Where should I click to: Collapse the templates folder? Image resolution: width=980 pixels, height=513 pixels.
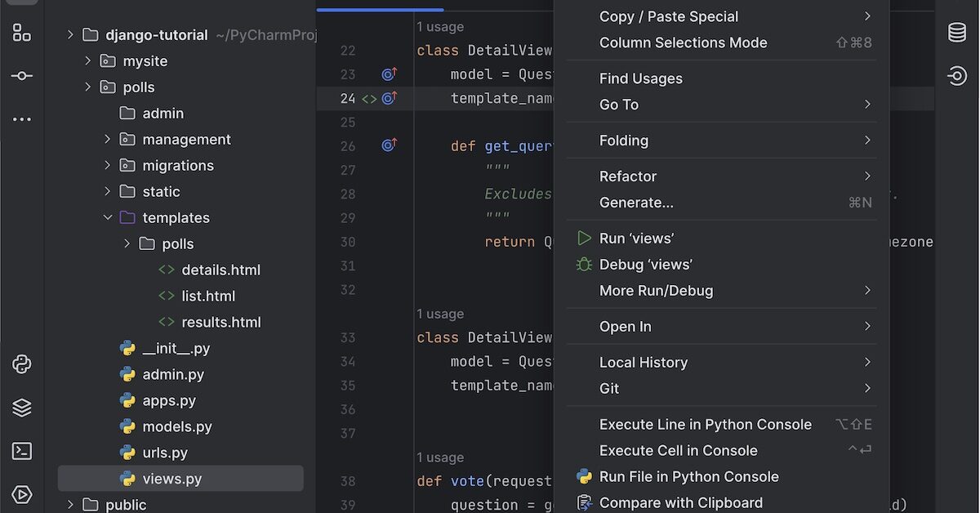point(108,217)
